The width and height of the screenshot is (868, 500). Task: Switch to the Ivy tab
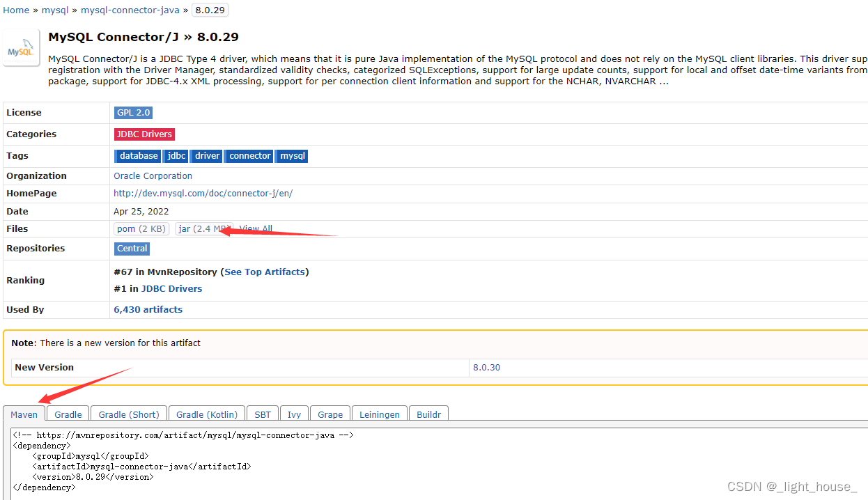click(295, 414)
